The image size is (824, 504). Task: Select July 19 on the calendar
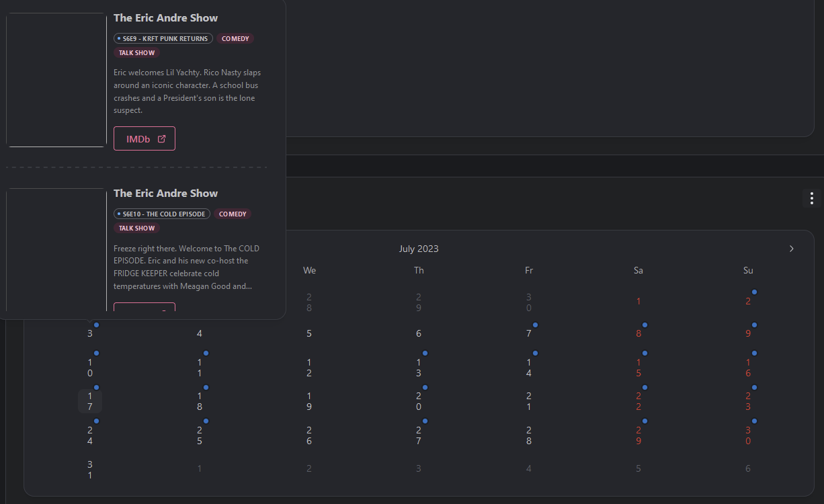(x=309, y=401)
